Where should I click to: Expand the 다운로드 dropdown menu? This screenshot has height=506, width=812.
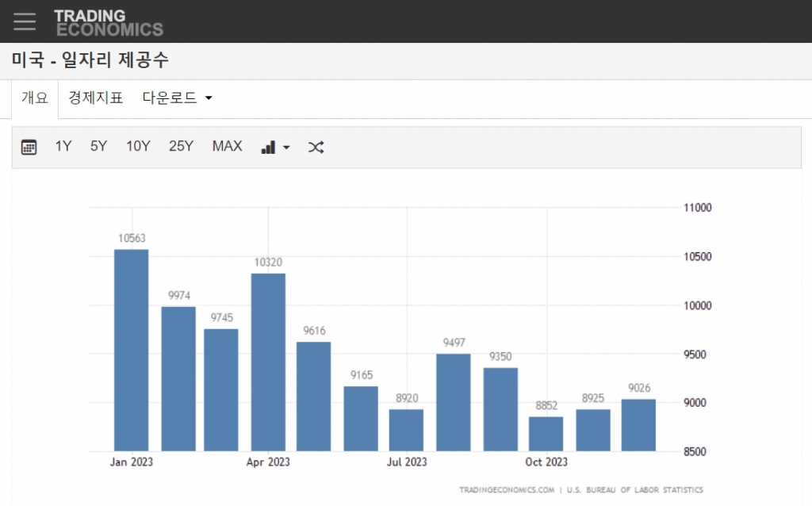177,98
